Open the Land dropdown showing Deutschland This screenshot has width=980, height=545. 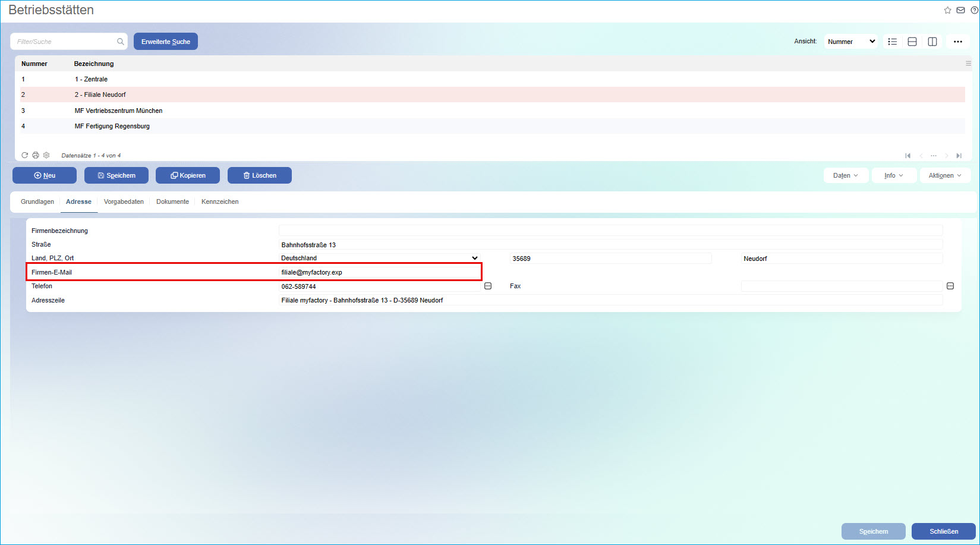pos(379,258)
